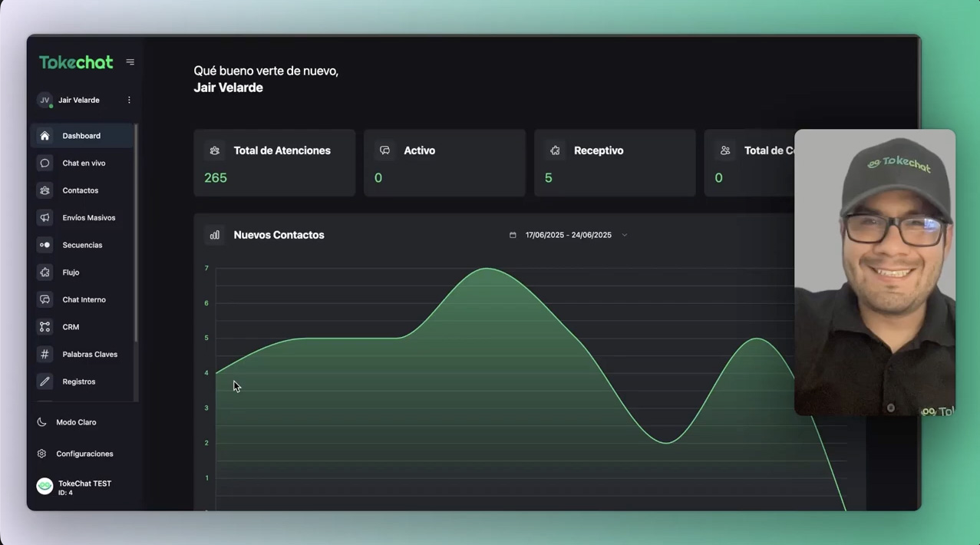Click the Secuencias icon in sidebar
The image size is (980, 545).
45,245
